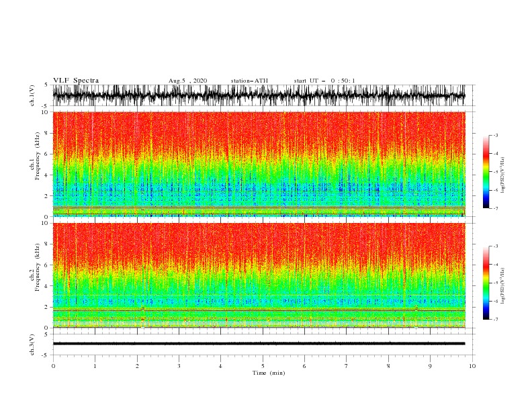532x411 pixels.
Task: Click the "start UT = 0 : 50: 1" text
Action: [324, 81]
